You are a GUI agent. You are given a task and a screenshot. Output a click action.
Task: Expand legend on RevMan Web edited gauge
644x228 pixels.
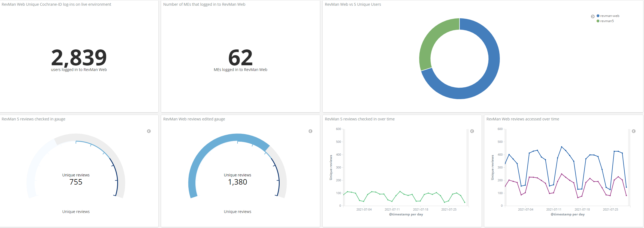click(x=310, y=131)
